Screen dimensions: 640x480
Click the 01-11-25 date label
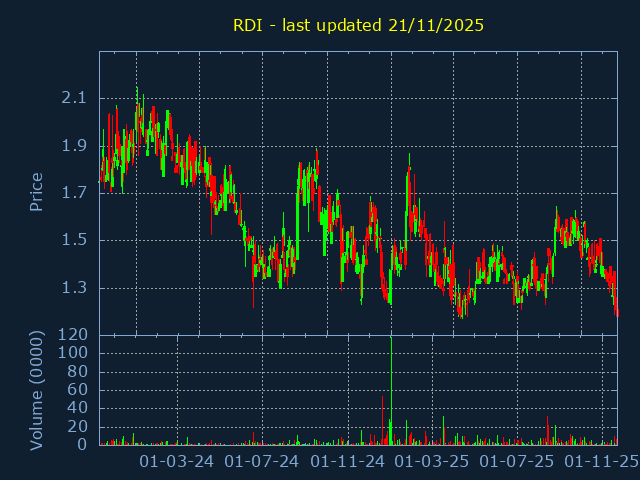coord(602,462)
